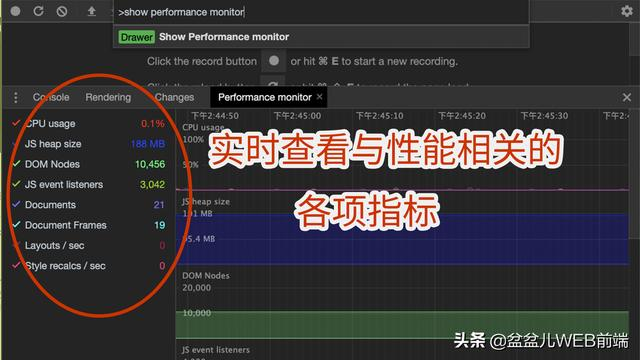Image resolution: width=640 pixels, height=360 pixels.
Task: Open capture settings gear icon
Action: click(x=627, y=11)
